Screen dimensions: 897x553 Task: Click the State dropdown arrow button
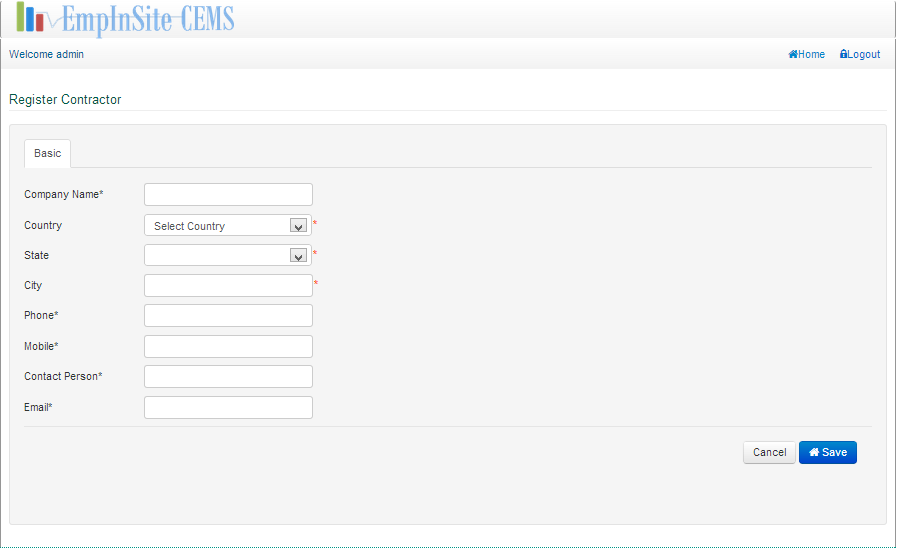click(298, 256)
